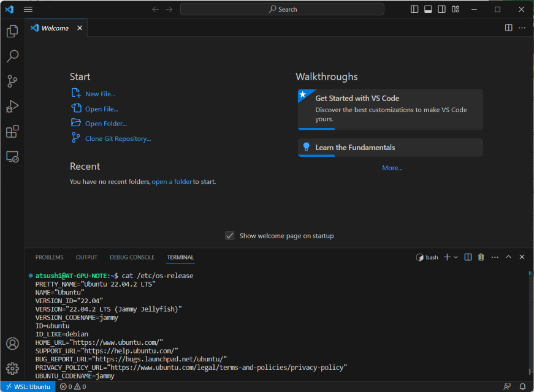Open the Accounts menu icon
This screenshot has width=534, height=392.
[12, 344]
